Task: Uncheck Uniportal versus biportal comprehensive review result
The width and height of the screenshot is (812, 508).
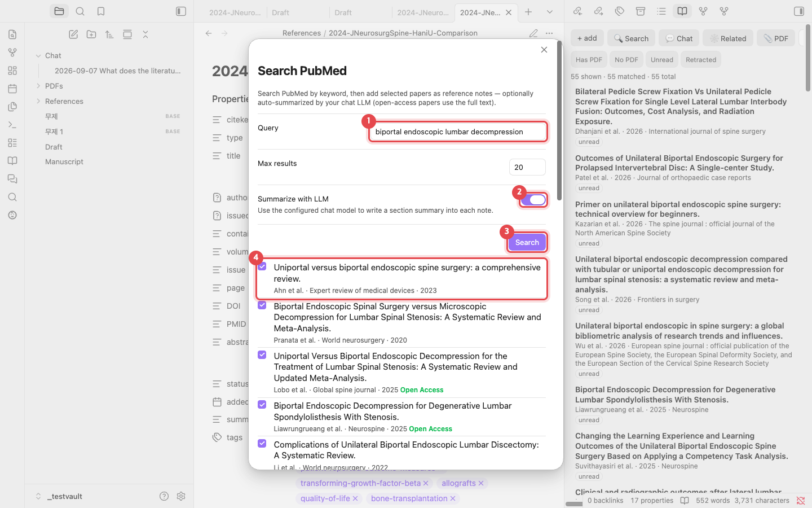Action: coord(262,267)
